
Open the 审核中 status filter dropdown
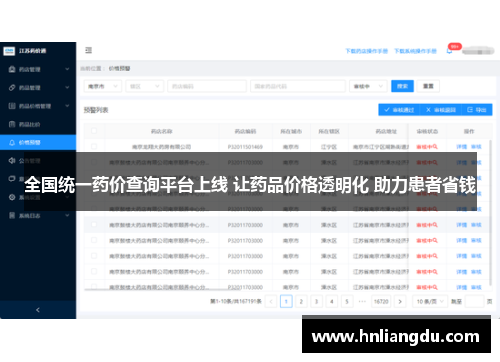click(368, 86)
